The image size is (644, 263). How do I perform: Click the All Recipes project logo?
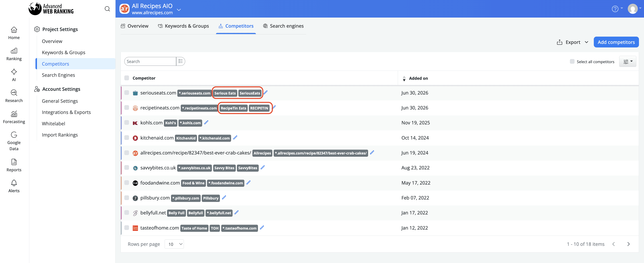(125, 9)
